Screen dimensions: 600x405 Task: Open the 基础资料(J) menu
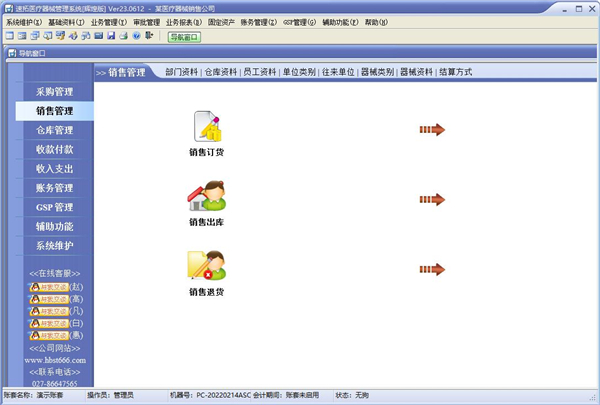(x=66, y=23)
